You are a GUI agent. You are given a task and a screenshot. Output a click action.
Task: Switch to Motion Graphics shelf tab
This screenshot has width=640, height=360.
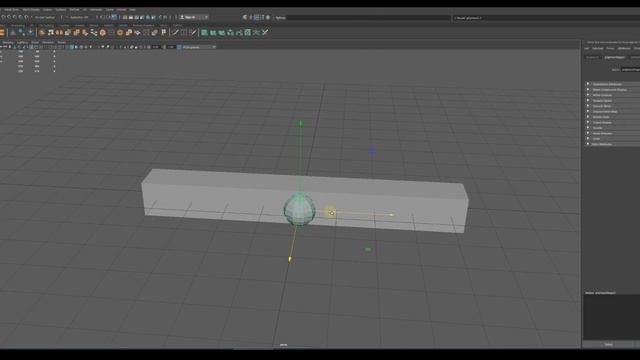143,25
